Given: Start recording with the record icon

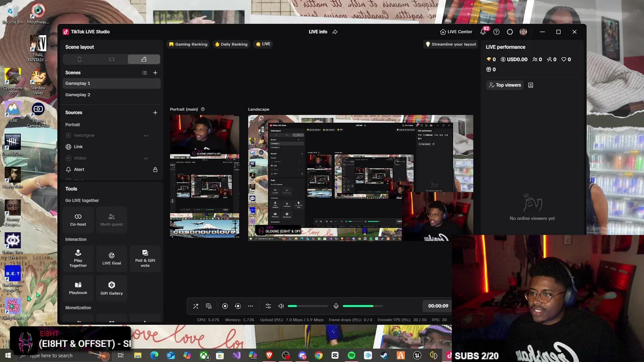Looking at the screenshot, I should click(x=225, y=306).
